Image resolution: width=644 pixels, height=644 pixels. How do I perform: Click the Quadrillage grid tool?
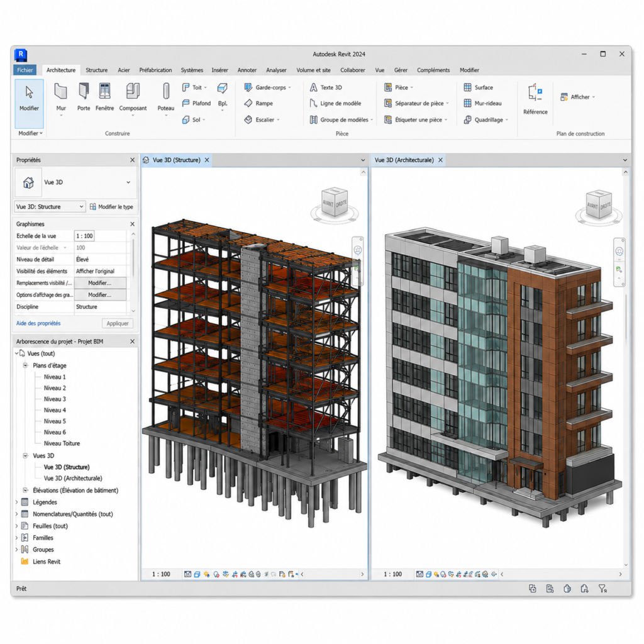(x=486, y=119)
